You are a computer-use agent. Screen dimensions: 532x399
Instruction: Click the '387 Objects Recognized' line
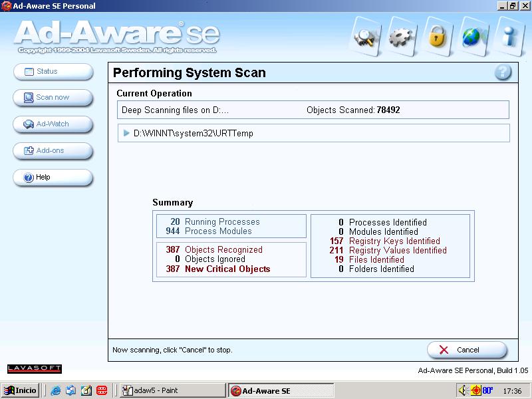click(x=214, y=250)
